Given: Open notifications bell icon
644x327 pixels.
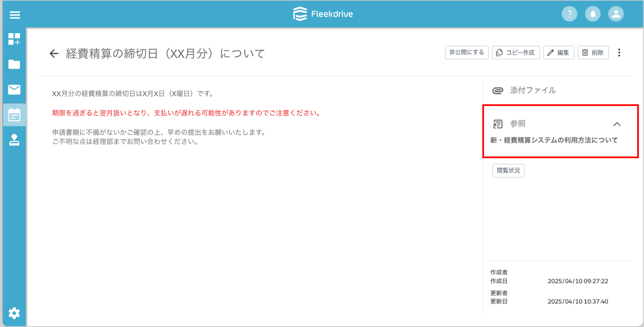Looking at the screenshot, I should [x=592, y=14].
